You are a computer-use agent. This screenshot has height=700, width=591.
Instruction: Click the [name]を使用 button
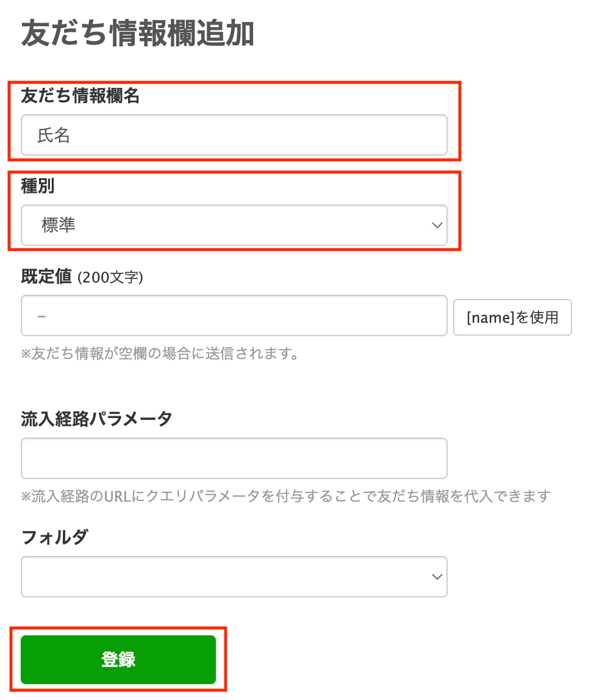point(512,317)
